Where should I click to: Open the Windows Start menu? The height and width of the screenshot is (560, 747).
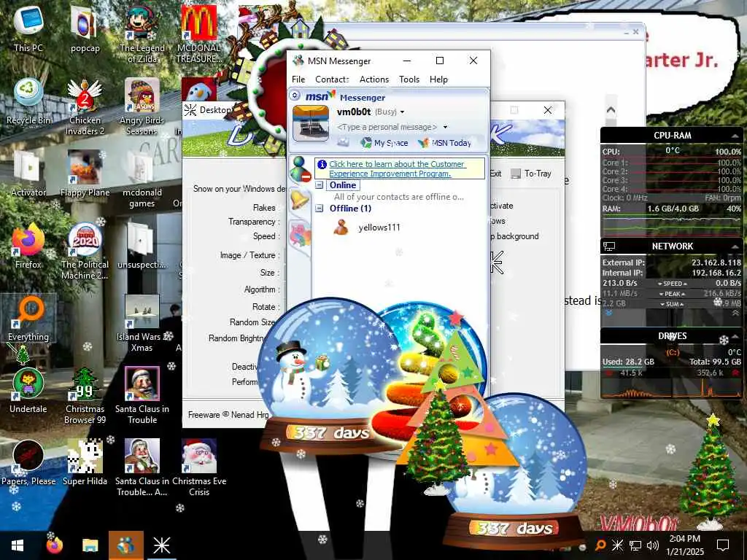click(x=18, y=545)
